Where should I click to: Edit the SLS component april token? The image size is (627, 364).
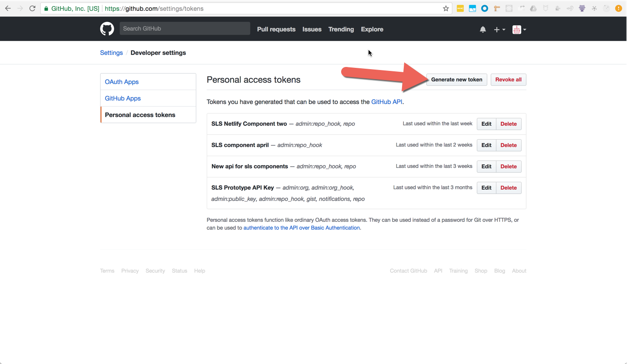tap(486, 145)
